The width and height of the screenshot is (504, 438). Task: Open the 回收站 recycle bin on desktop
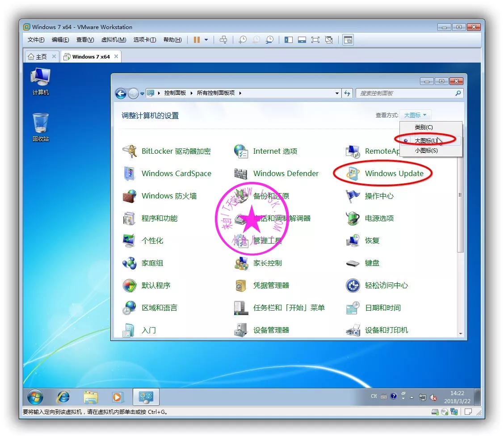pyautogui.click(x=40, y=124)
